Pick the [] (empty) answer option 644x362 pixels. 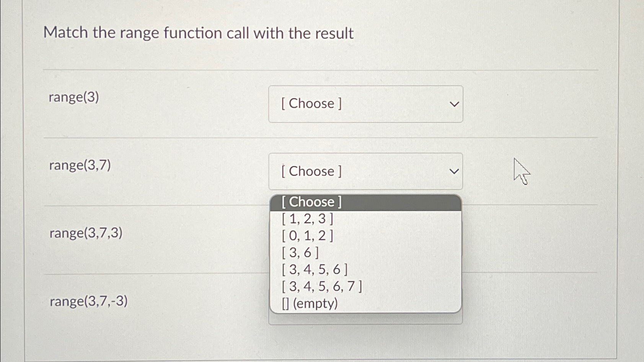309,303
